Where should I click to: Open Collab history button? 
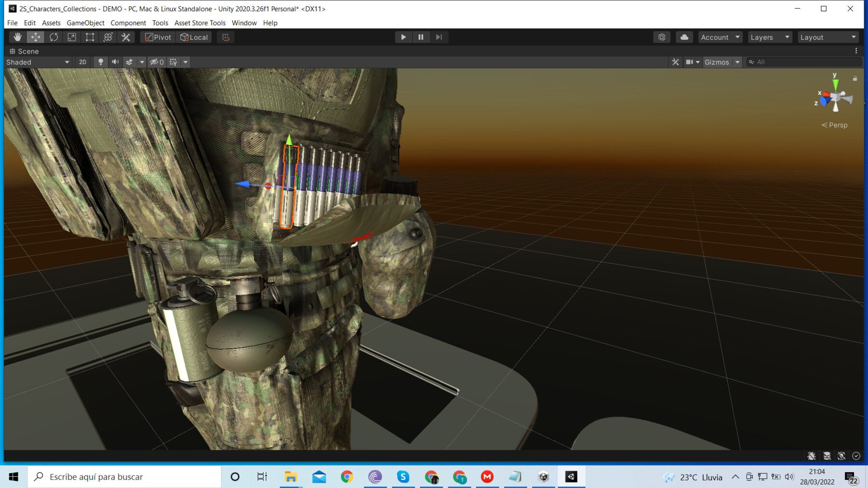662,37
